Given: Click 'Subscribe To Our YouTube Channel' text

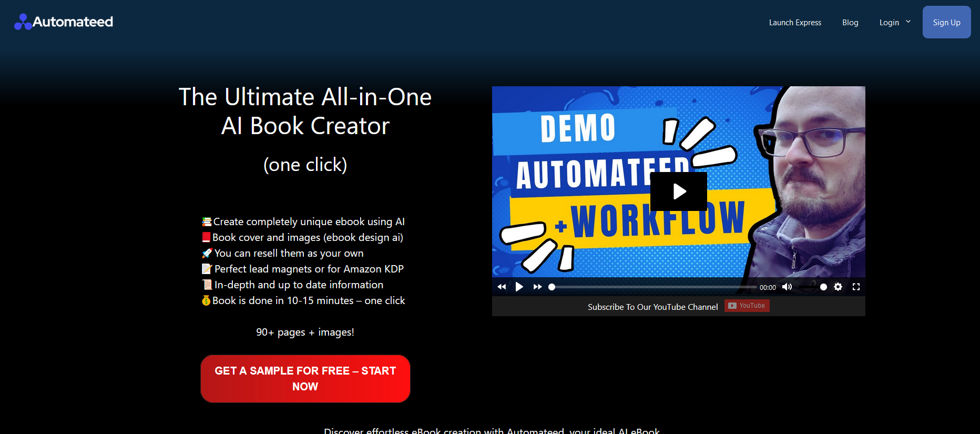Looking at the screenshot, I should tap(652, 307).
